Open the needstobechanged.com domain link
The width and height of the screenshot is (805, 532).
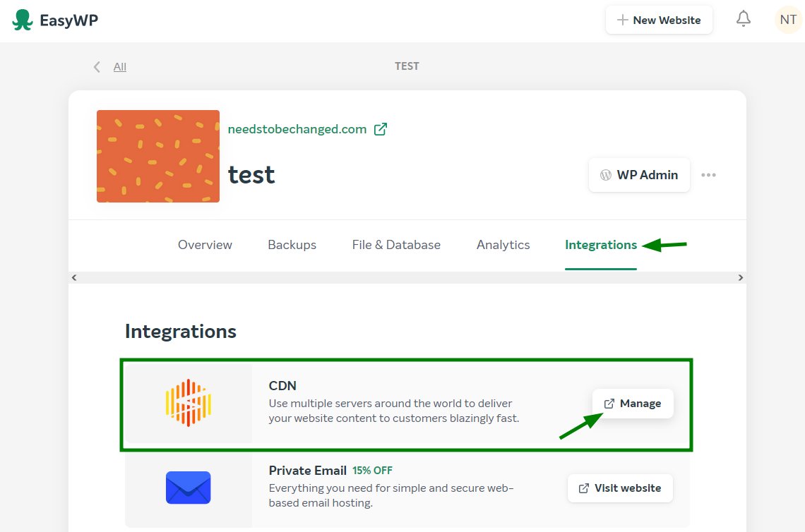tap(297, 129)
